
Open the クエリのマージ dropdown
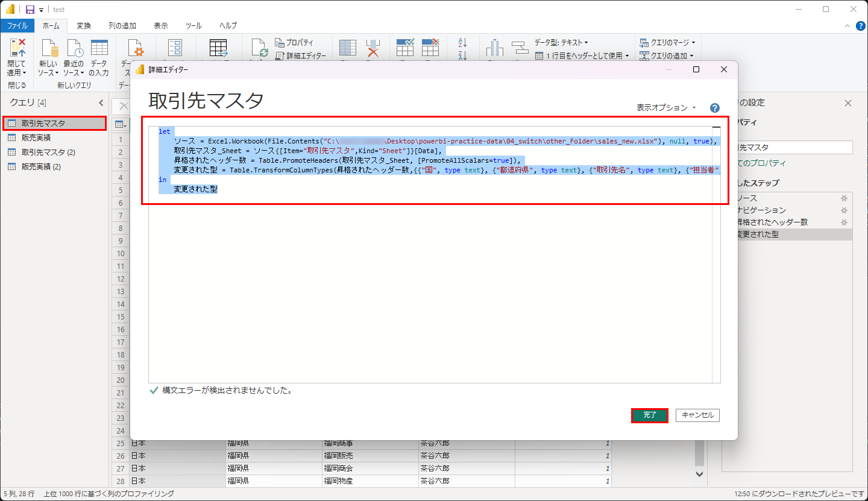[x=667, y=43]
